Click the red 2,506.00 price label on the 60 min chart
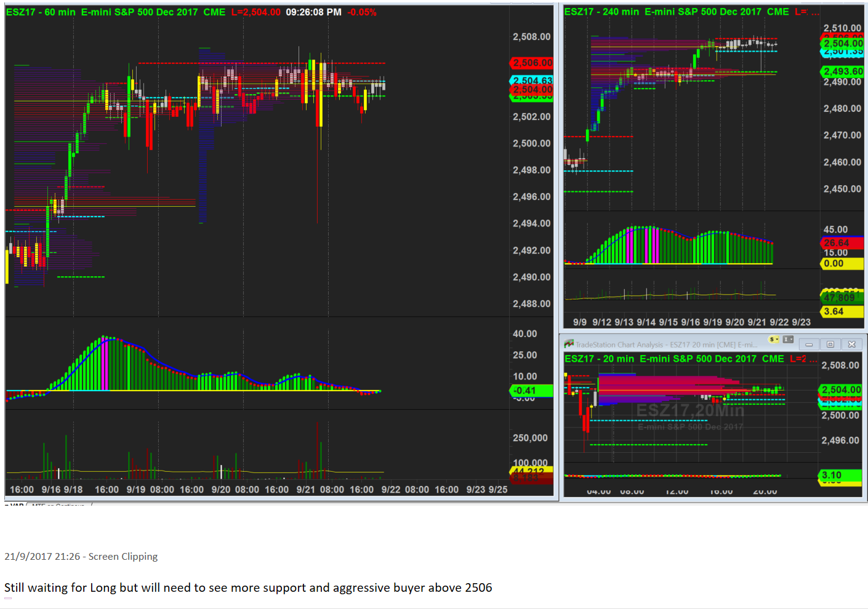Image resolution: width=868 pixels, height=609 pixels. pos(532,63)
